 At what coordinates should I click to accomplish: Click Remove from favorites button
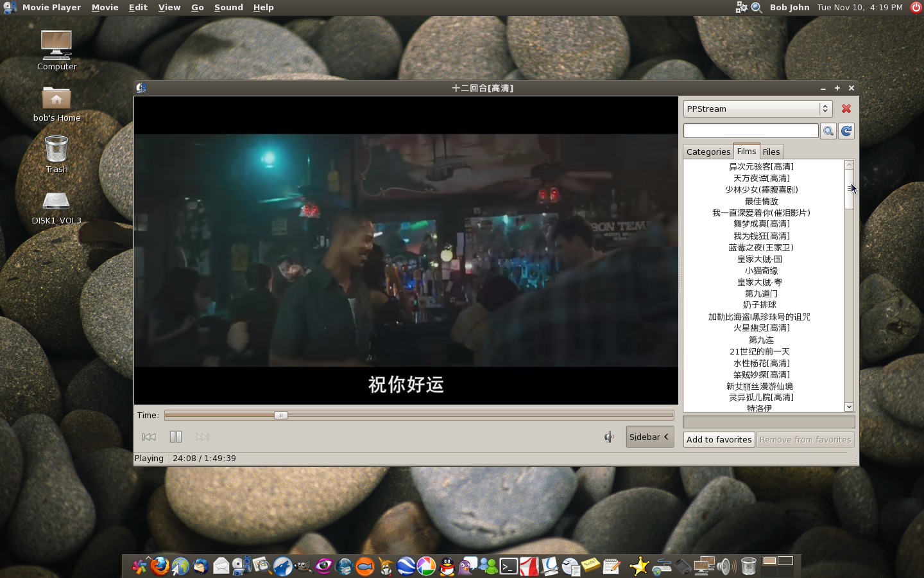pyautogui.click(x=805, y=439)
